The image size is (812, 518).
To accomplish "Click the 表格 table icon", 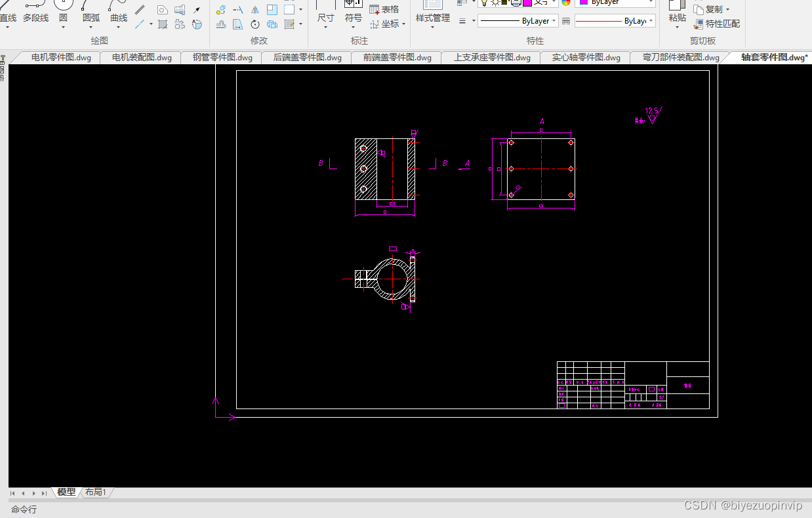I will [x=384, y=9].
